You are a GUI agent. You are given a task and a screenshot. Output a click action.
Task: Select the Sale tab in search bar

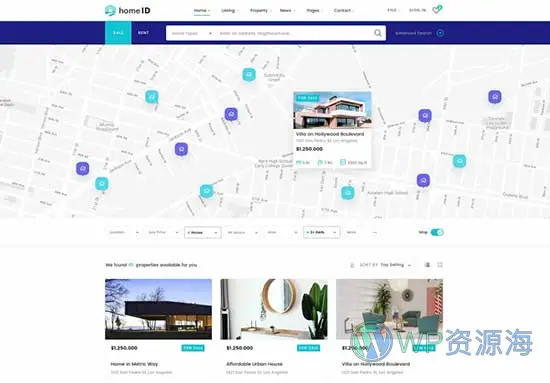point(118,33)
